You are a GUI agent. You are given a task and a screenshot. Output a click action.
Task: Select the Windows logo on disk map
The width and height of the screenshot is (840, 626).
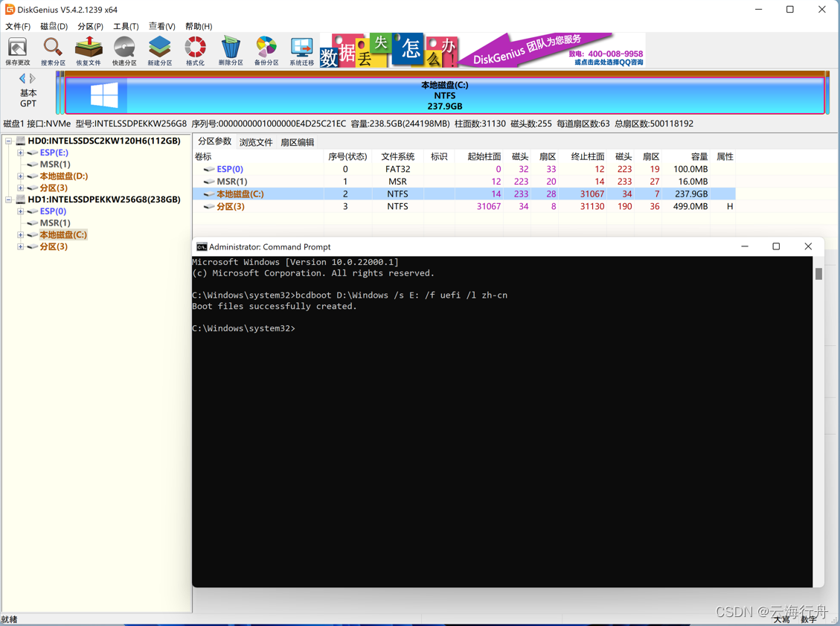point(104,95)
